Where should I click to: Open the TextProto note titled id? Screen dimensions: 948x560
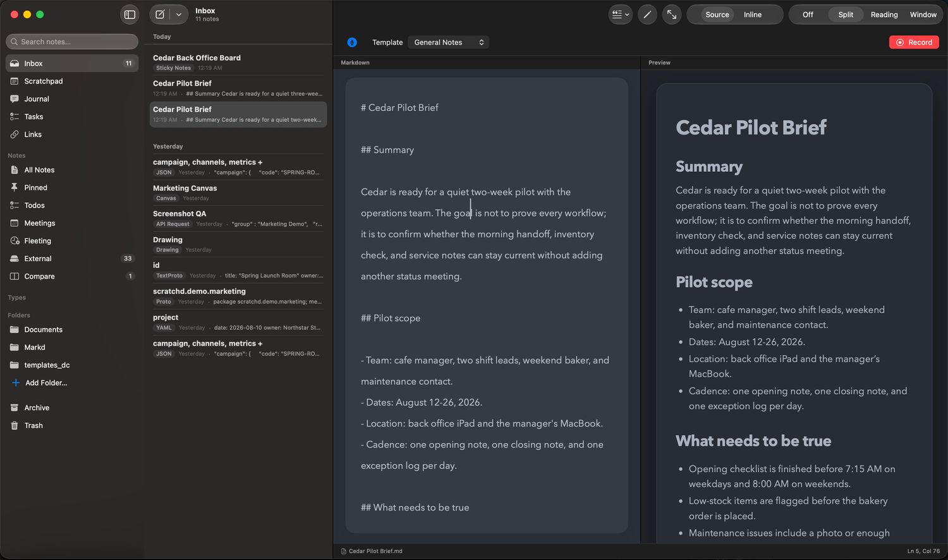tap(238, 271)
